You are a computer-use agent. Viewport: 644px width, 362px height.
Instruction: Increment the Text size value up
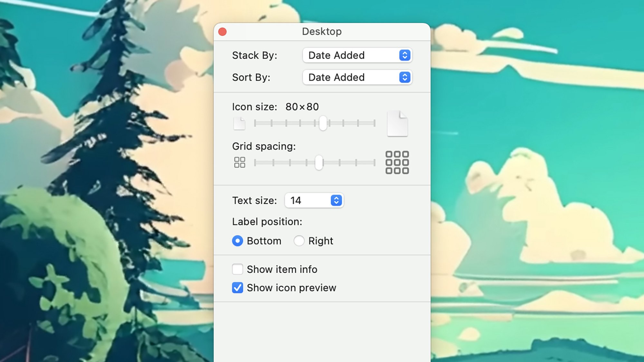pyautogui.click(x=337, y=198)
